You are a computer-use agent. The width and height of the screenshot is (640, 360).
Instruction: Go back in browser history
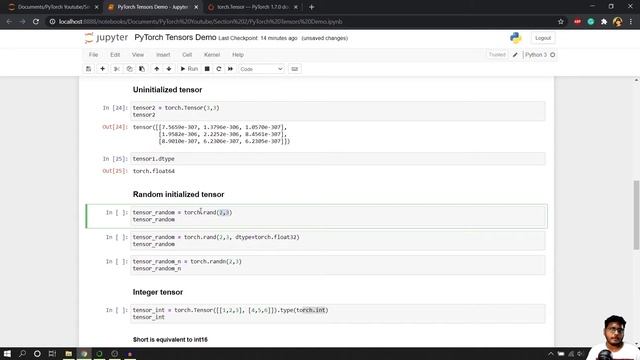(9, 22)
